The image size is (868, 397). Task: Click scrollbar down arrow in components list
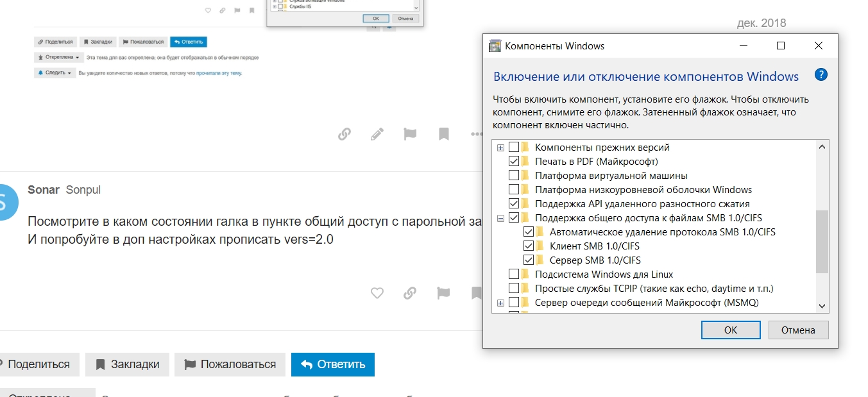click(822, 306)
